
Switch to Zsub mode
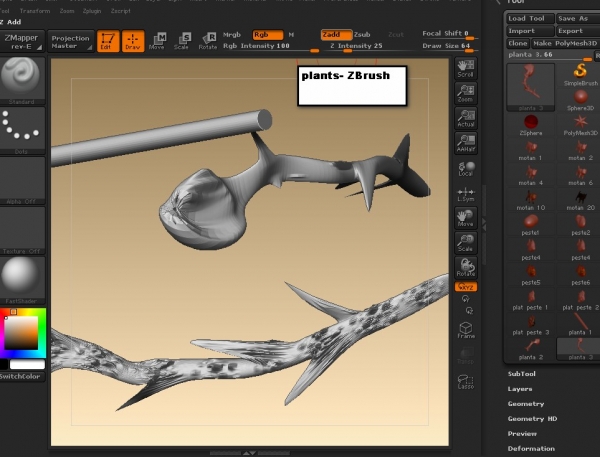click(x=362, y=35)
